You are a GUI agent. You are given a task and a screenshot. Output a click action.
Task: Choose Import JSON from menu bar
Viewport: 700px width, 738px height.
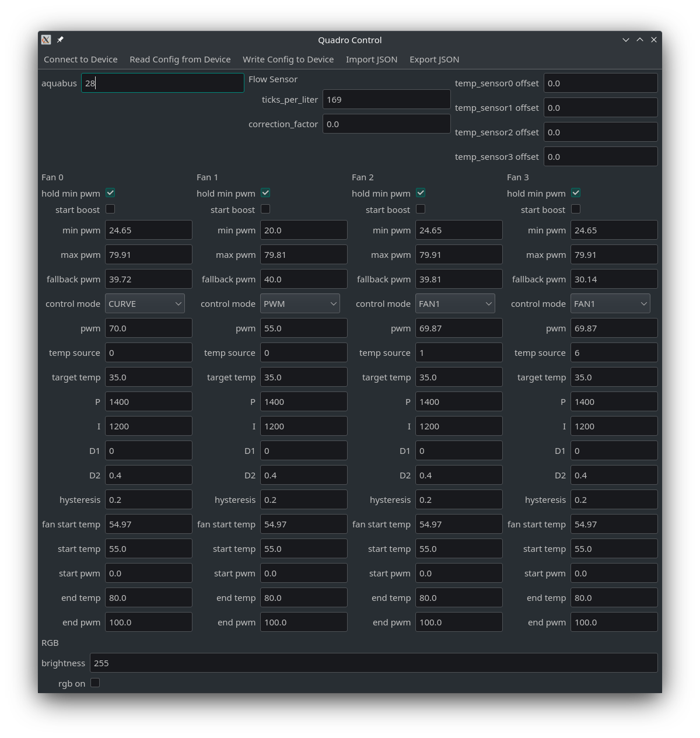point(372,60)
